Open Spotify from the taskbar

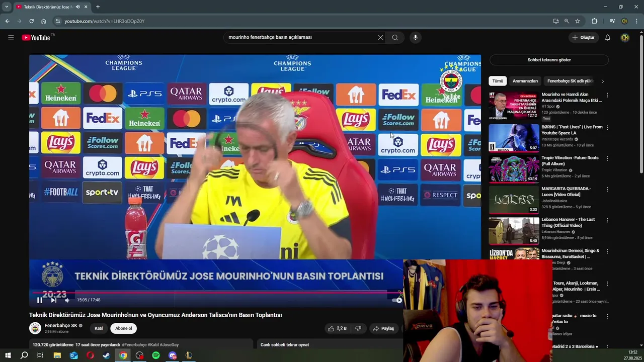coord(156,355)
